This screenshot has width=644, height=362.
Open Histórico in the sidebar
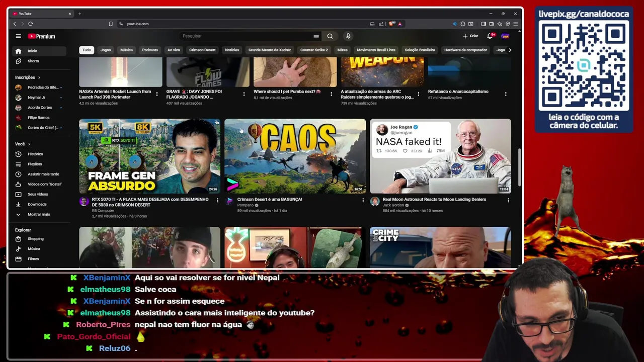tap(40, 154)
